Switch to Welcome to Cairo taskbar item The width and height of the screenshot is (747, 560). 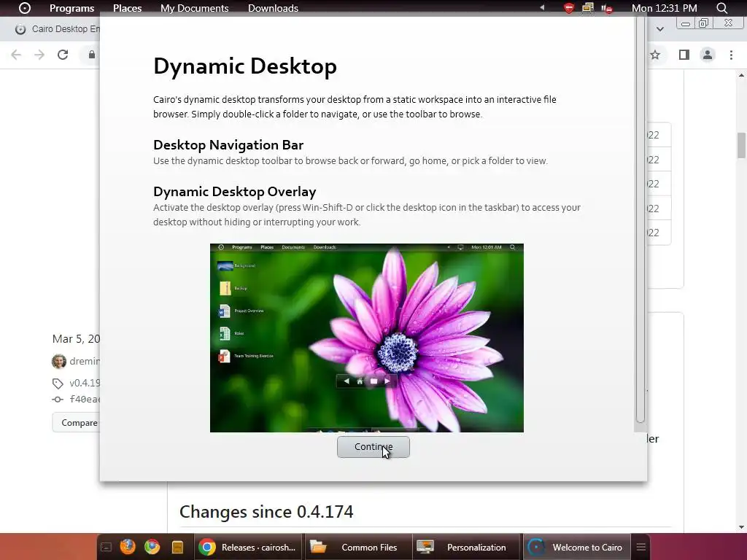pos(577,547)
